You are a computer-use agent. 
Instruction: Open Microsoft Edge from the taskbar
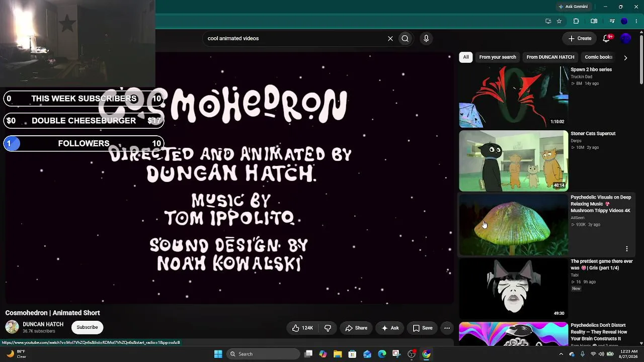pos(382,354)
